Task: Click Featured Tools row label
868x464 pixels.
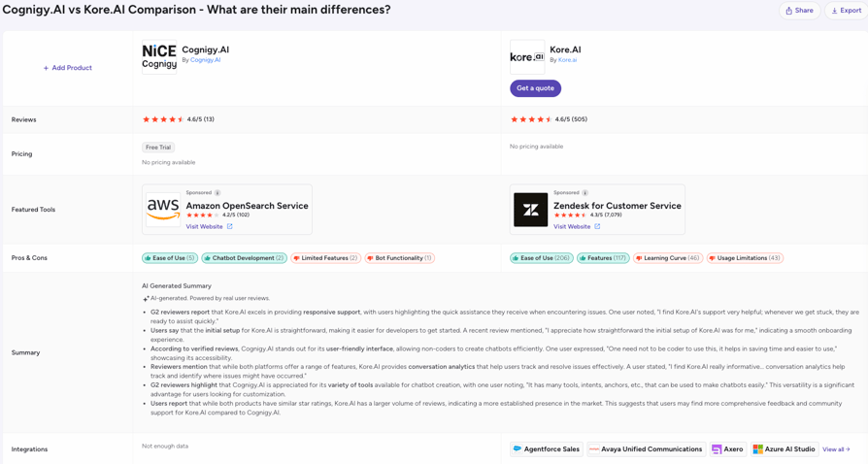Action: click(x=33, y=210)
